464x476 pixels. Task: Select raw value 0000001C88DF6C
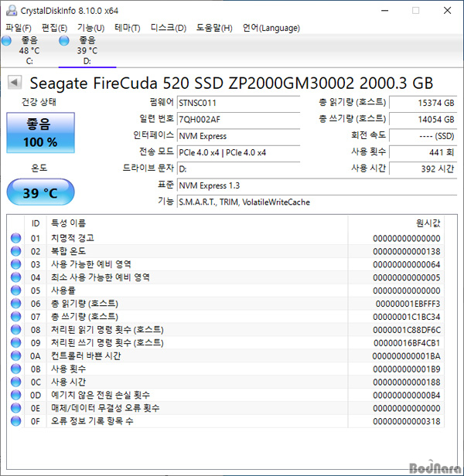click(x=407, y=330)
